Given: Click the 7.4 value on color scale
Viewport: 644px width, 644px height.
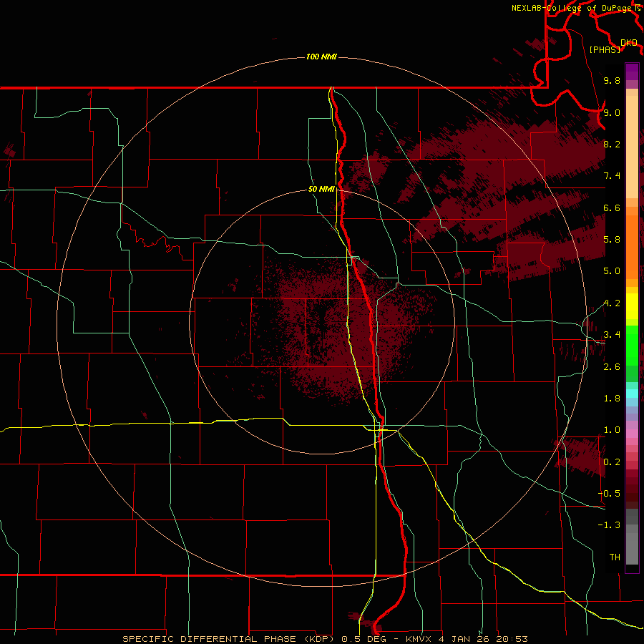Looking at the screenshot, I should point(612,176).
